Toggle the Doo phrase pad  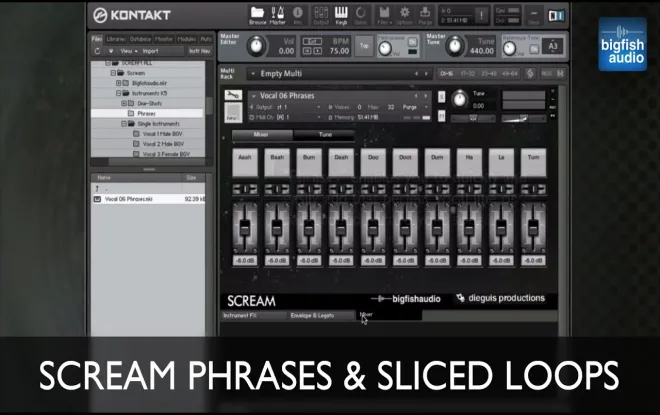pos(373,162)
